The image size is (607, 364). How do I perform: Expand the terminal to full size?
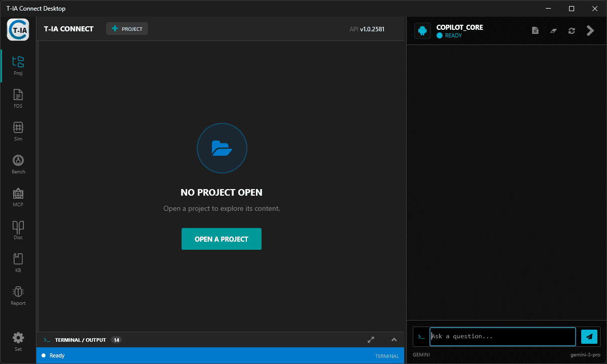[x=371, y=340]
